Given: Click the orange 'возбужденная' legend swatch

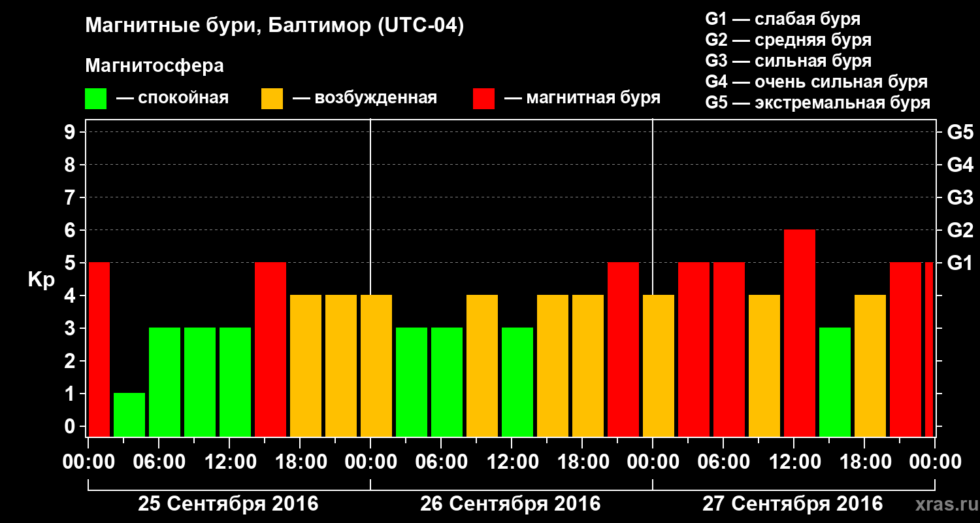Looking at the screenshot, I should [x=272, y=99].
